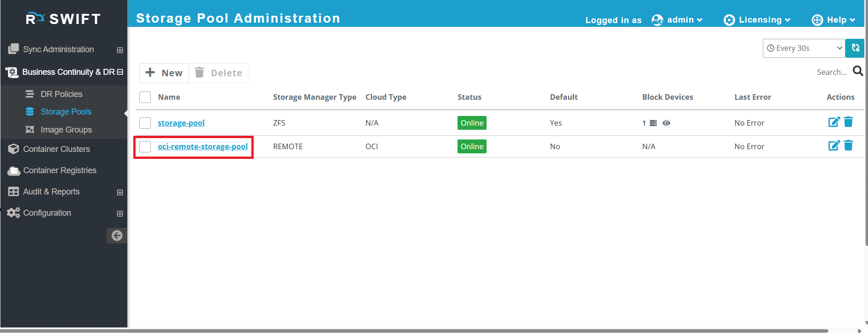868x333 pixels.
Task: Click the Block Devices column header
Action: pyautogui.click(x=667, y=97)
